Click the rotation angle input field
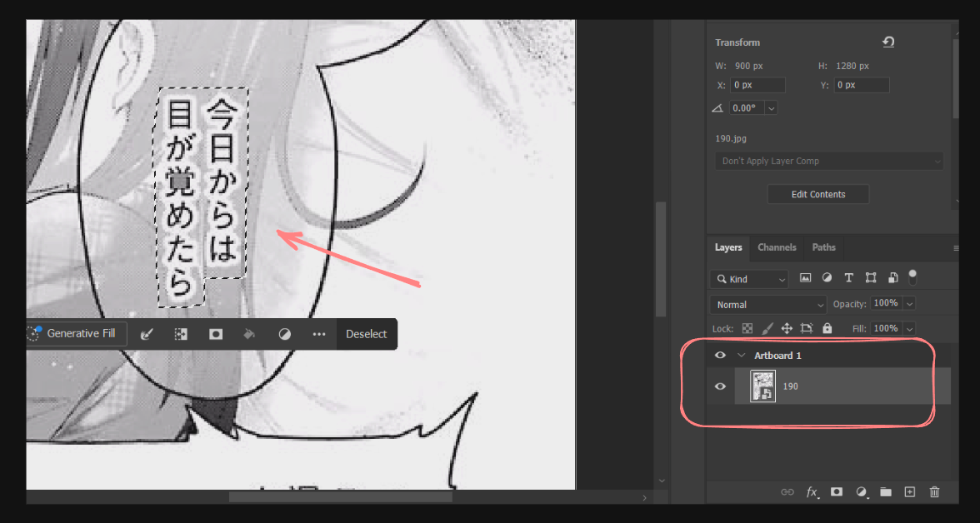Viewport: 980px width, 523px height. (x=747, y=108)
